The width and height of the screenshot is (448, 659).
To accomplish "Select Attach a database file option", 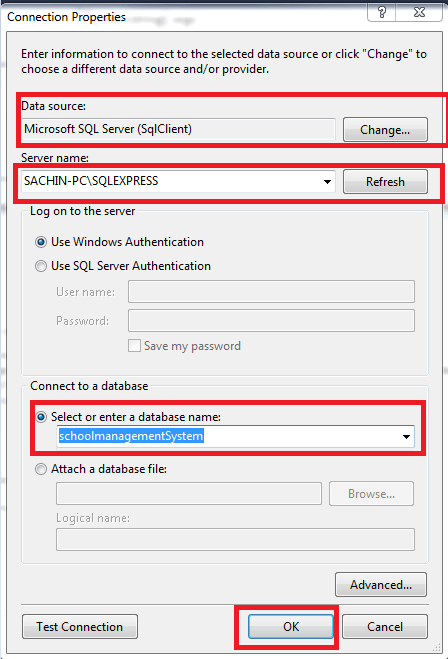I will coord(41,469).
